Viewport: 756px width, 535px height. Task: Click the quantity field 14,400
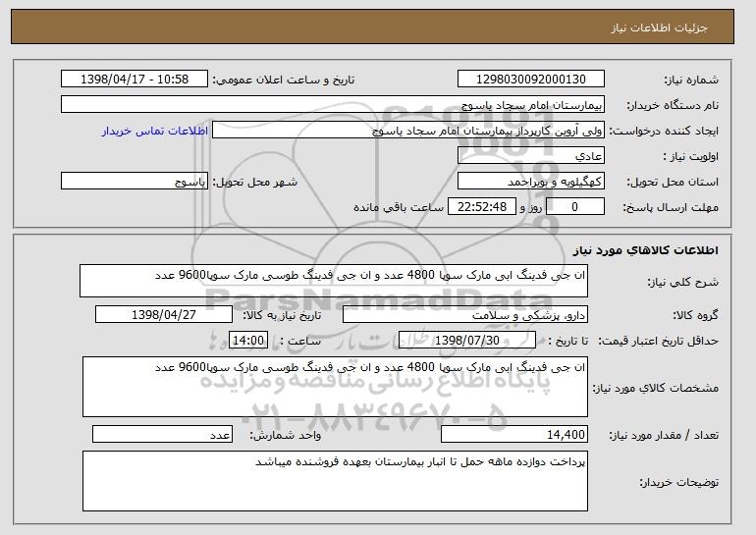[x=514, y=434]
